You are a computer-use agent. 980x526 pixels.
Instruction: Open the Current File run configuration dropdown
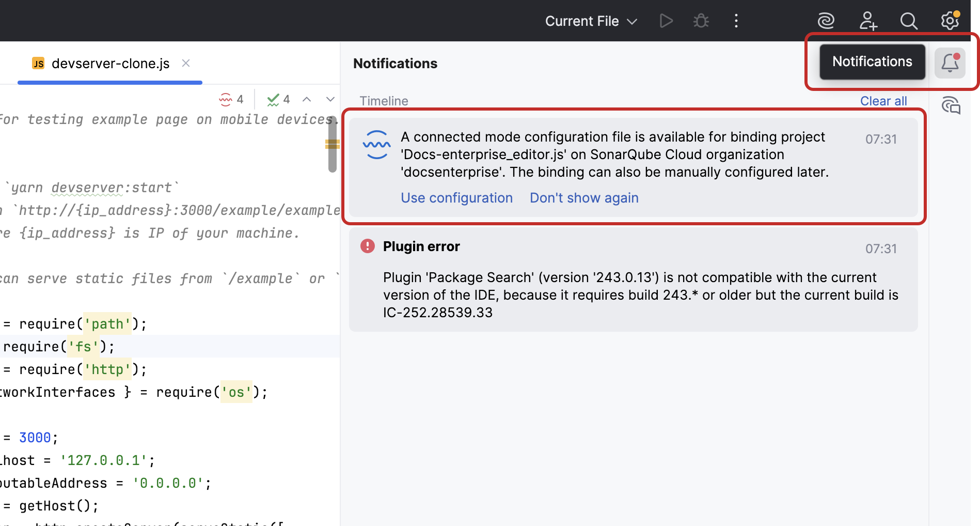[590, 21]
